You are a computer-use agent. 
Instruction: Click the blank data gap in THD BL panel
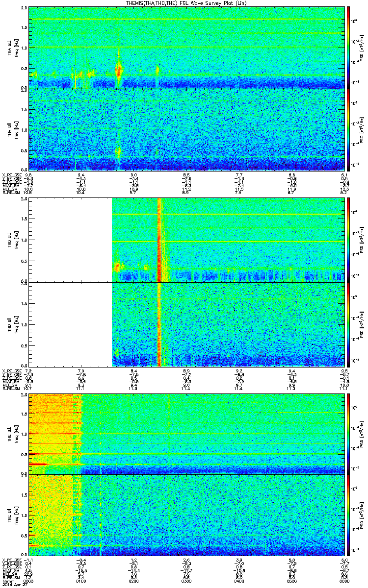[71, 239]
